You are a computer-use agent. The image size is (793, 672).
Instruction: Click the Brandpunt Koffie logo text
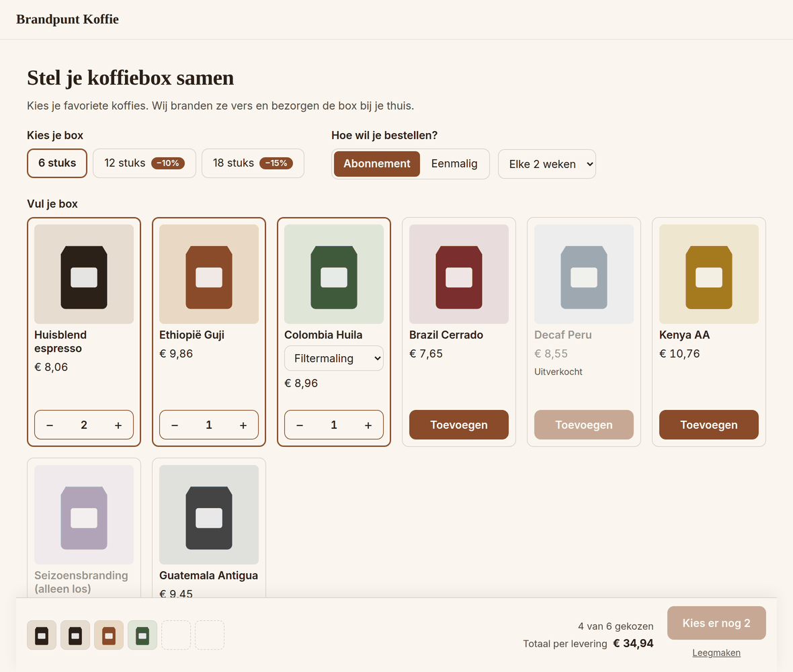(x=67, y=19)
